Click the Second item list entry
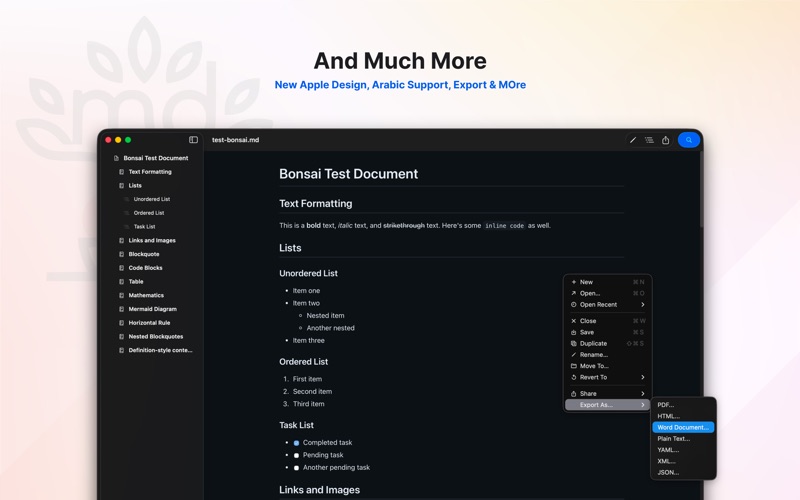Image resolution: width=800 pixels, height=500 pixels. 312,391
